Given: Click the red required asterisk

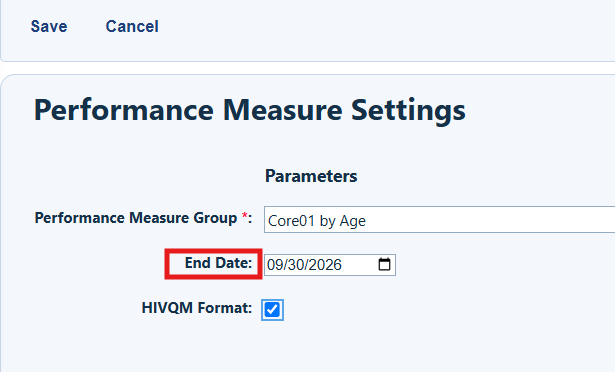Looking at the screenshot, I should (x=245, y=215).
